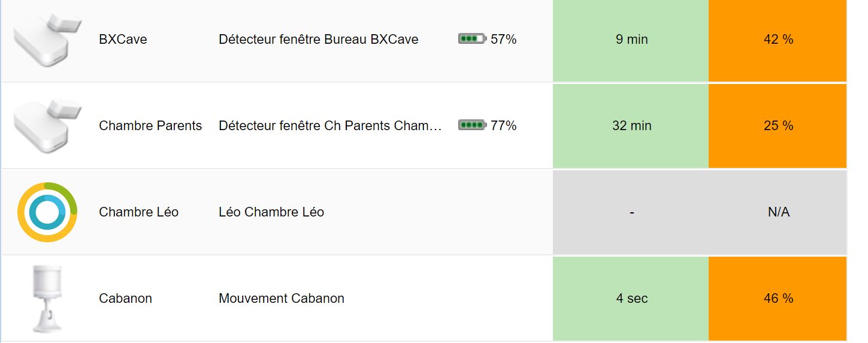Select the Cabanon room label

click(125, 299)
